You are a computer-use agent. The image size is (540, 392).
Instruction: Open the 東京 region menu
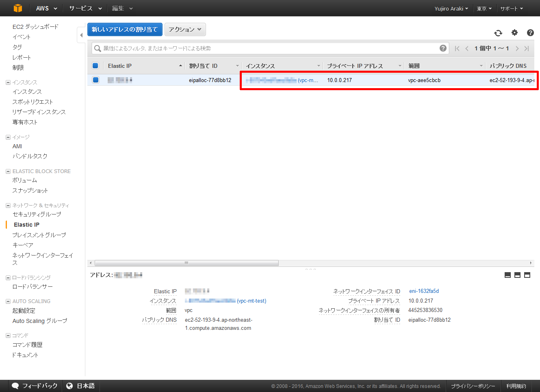484,9
